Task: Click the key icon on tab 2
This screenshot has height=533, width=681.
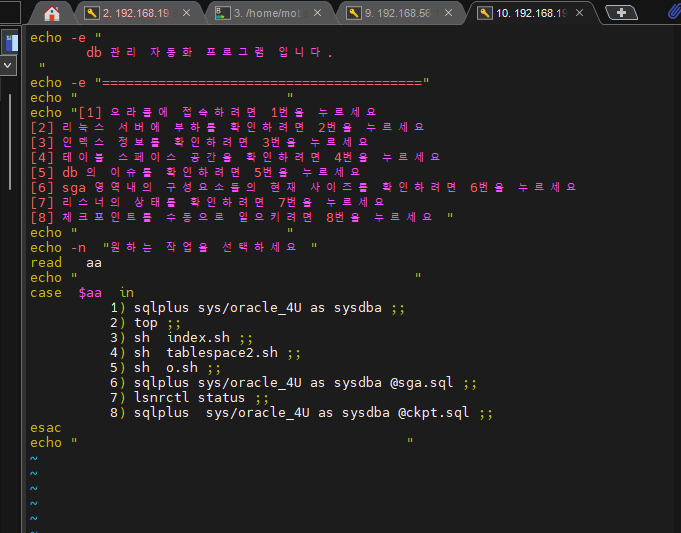Action: coord(92,13)
